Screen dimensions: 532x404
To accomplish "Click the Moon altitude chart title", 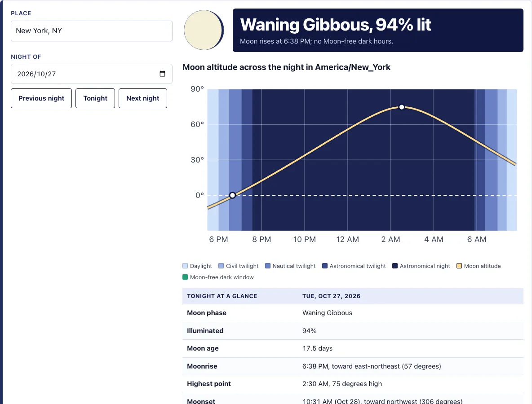I will tap(286, 67).
